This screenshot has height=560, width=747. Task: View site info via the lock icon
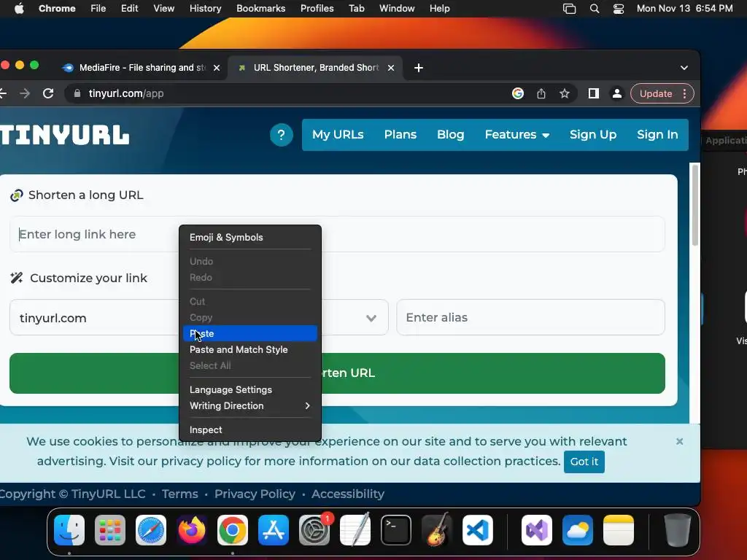(77, 93)
